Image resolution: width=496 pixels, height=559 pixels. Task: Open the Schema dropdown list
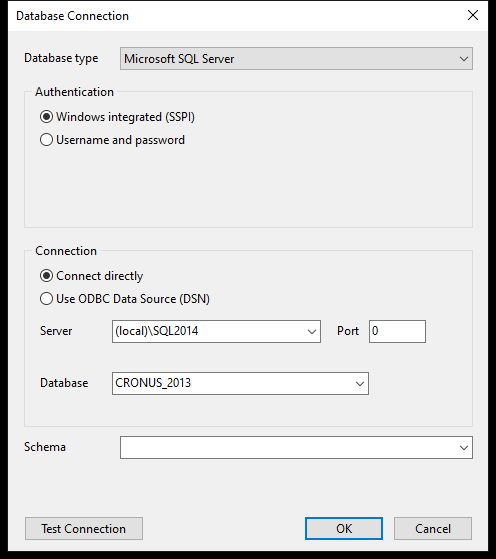tap(296, 447)
